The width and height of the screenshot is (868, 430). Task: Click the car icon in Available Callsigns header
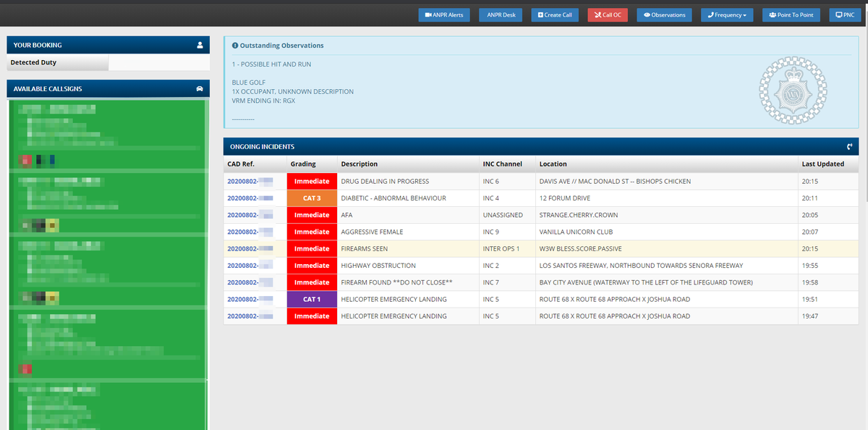click(200, 88)
